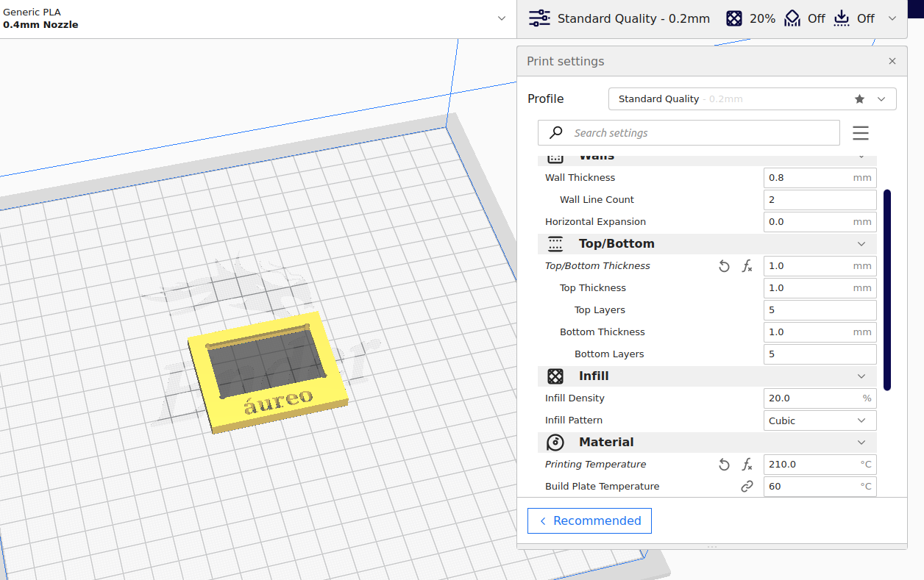The height and width of the screenshot is (580, 924).
Task: Edit the Horizontal Expansion field
Action: [820, 221]
